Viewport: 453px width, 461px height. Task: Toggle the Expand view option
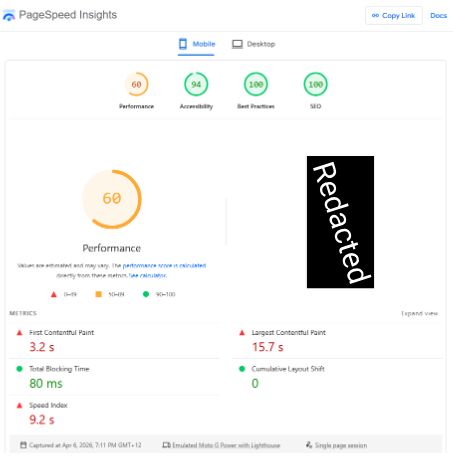[x=419, y=313]
